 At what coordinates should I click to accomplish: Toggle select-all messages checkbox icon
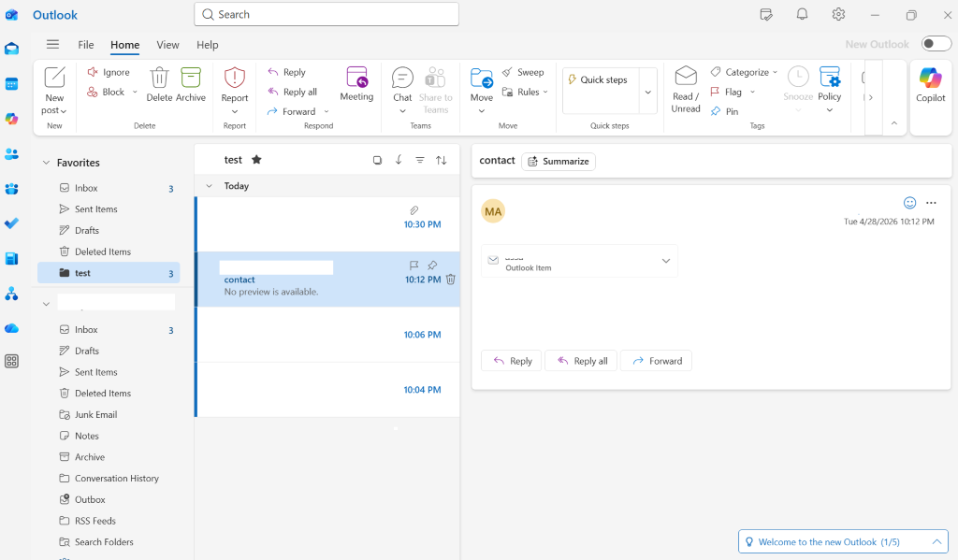tap(378, 160)
